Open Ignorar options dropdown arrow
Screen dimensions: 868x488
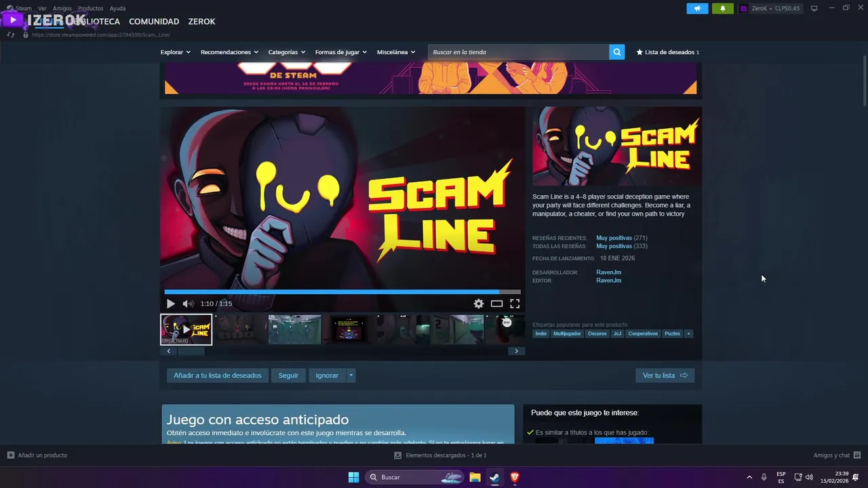(351, 375)
